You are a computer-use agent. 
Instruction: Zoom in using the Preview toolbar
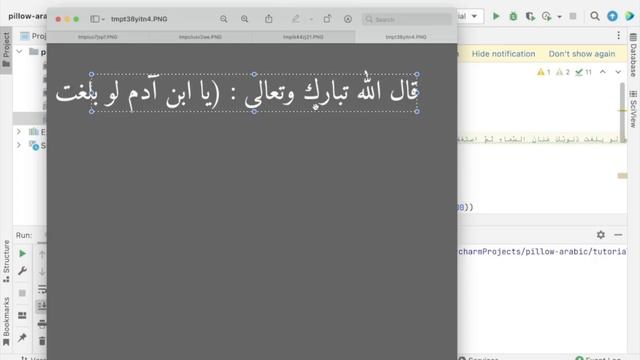point(244,19)
